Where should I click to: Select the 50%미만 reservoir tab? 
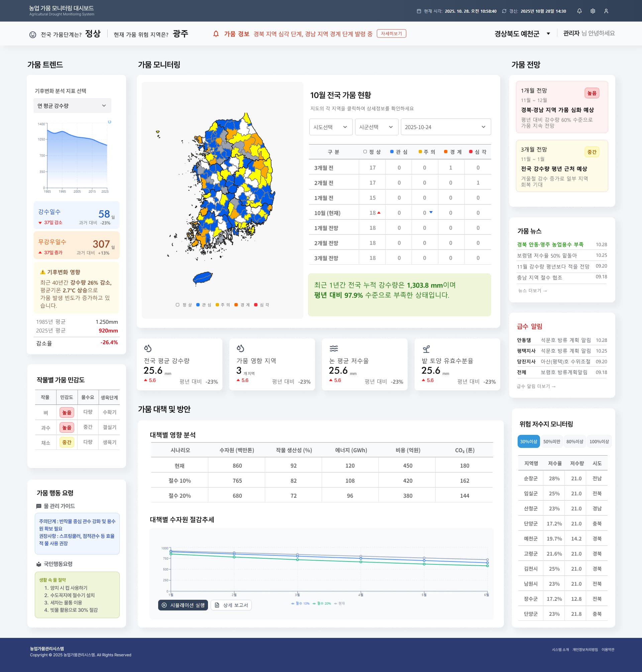(551, 441)
